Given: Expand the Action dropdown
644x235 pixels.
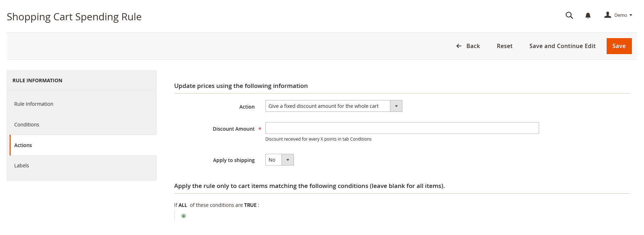Looking at the screenshot, I should (333, 106).
